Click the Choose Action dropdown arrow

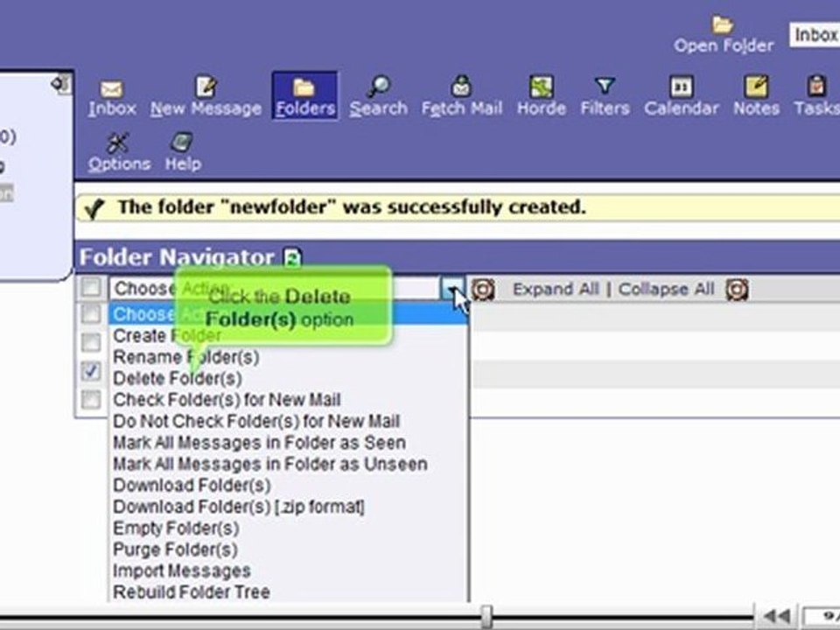click(x=452, y=290)
